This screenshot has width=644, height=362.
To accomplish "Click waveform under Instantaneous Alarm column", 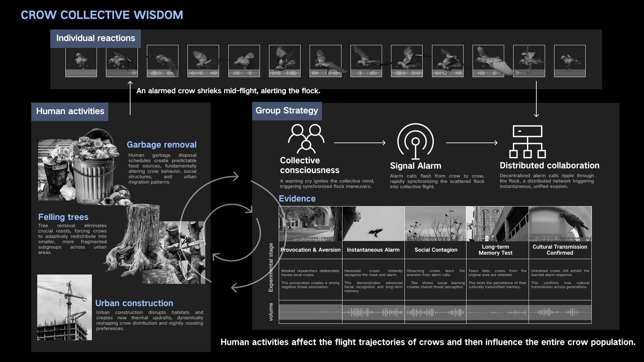I will pyautogui.click(x=373, y=312).
